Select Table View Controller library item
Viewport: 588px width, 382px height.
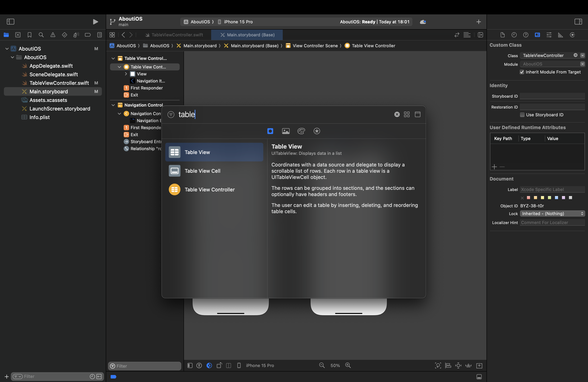tap(209, 189)
